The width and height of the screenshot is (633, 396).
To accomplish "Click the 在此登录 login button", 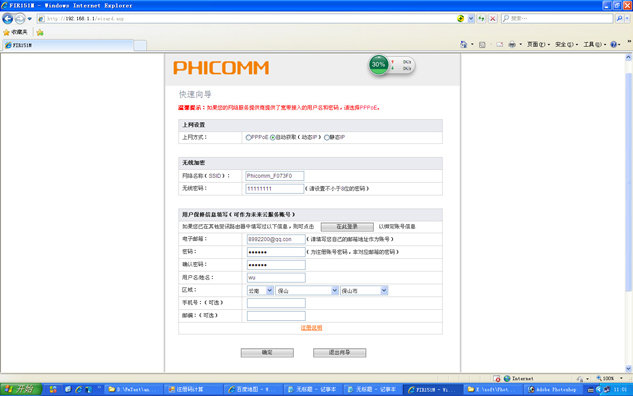I will coord(347,227).
